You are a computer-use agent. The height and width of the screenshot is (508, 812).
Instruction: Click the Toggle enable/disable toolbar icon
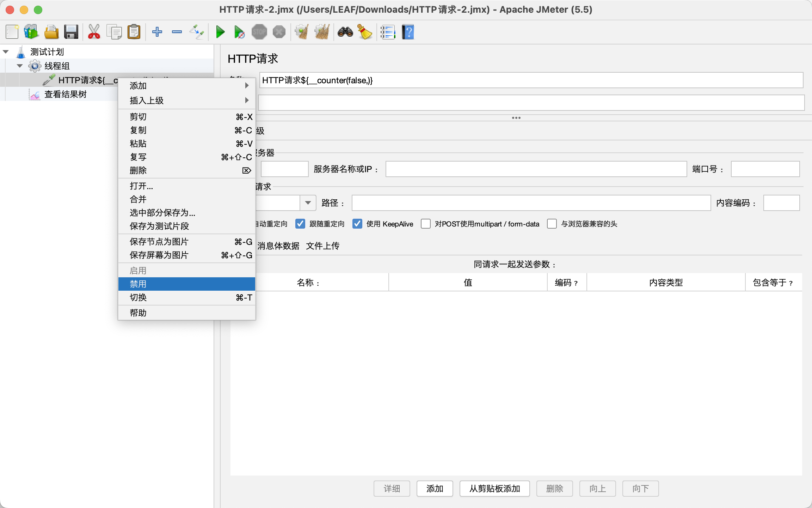[x=197, y=32]
